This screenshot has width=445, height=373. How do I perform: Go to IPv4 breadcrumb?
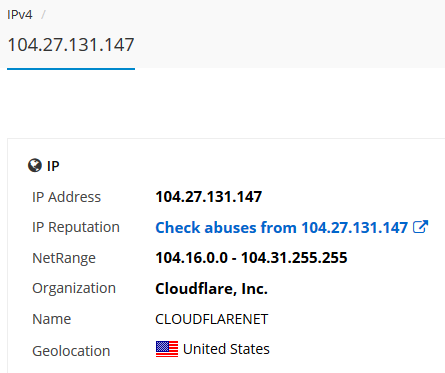coord(20,15)
